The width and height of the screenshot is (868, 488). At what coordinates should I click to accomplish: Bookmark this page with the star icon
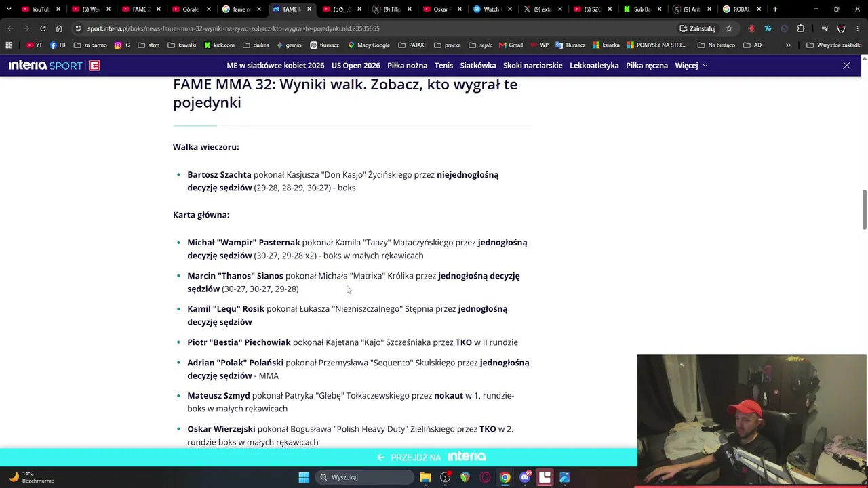pos(729,28)
